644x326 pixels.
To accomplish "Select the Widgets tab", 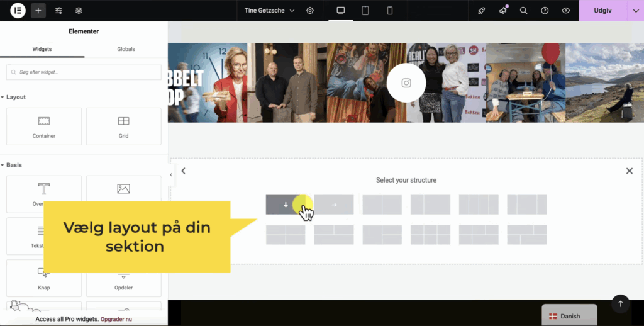I will [42, 49].
